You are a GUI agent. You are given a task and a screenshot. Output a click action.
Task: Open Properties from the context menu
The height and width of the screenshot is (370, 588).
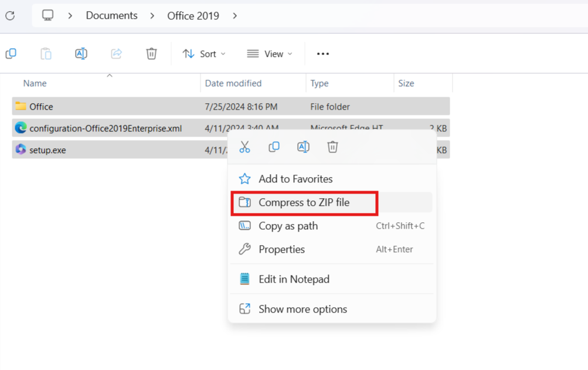pos(332,250)
